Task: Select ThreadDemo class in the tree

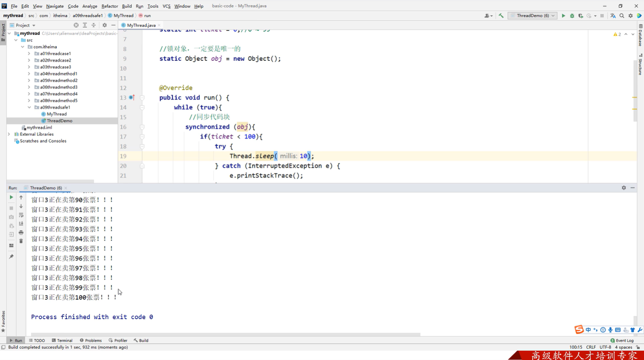Action: (x=59, y=121)
